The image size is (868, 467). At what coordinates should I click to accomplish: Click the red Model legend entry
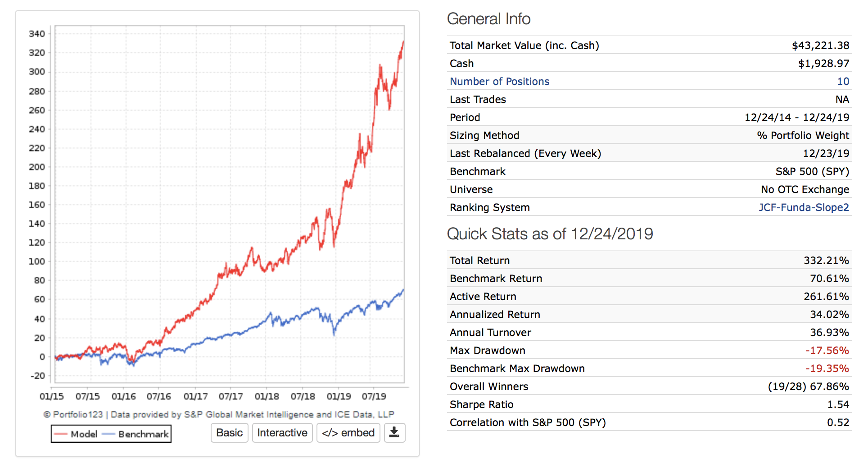click(76, 434)
